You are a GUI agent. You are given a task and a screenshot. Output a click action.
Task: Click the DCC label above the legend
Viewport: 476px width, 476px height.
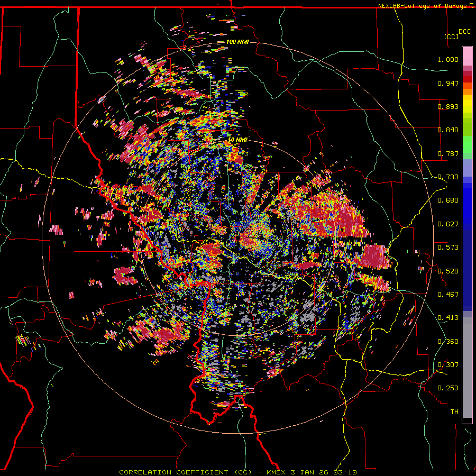click(464, 32)
